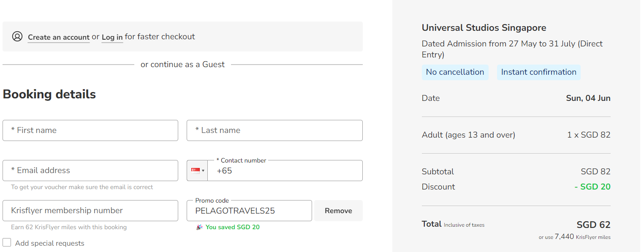This screenshot has height=252, width=644.
Task: Focus the Contact number field showing +65
Action: click(285, 171)
